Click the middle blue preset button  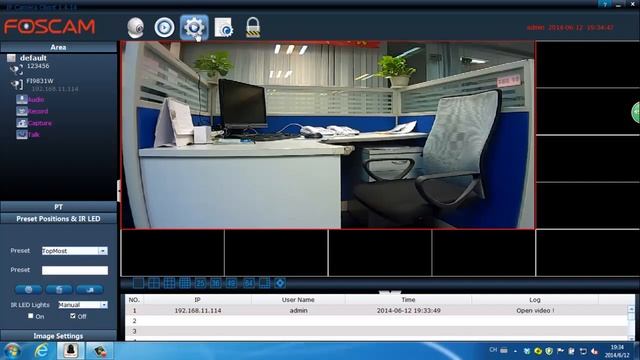click(x=59, y=289)
